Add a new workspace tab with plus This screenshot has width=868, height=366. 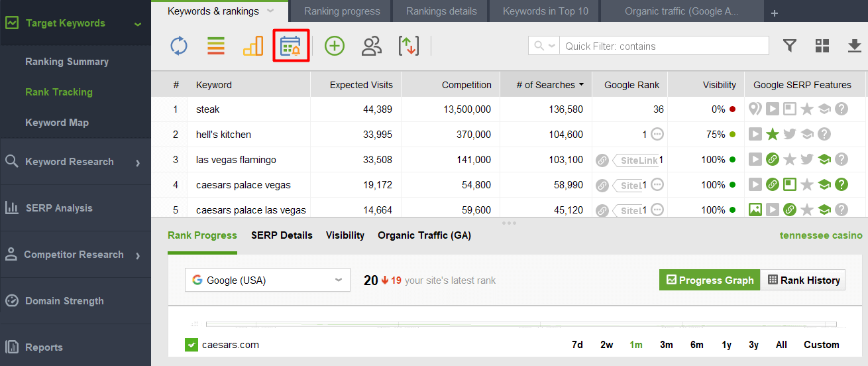pos(774,13)
